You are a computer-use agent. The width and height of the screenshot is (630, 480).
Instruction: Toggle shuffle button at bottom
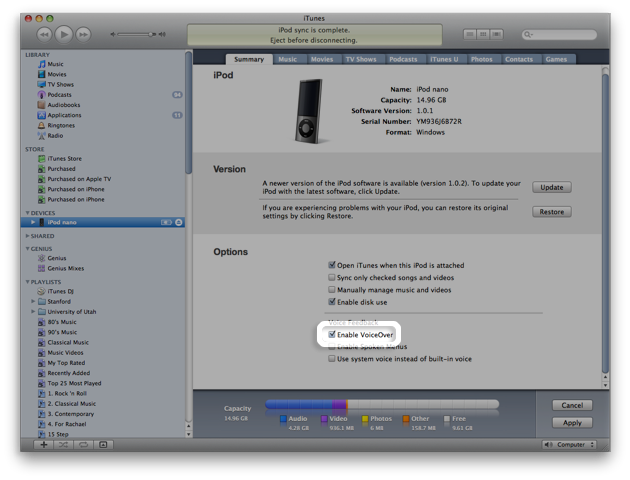(x=63, y=445)
